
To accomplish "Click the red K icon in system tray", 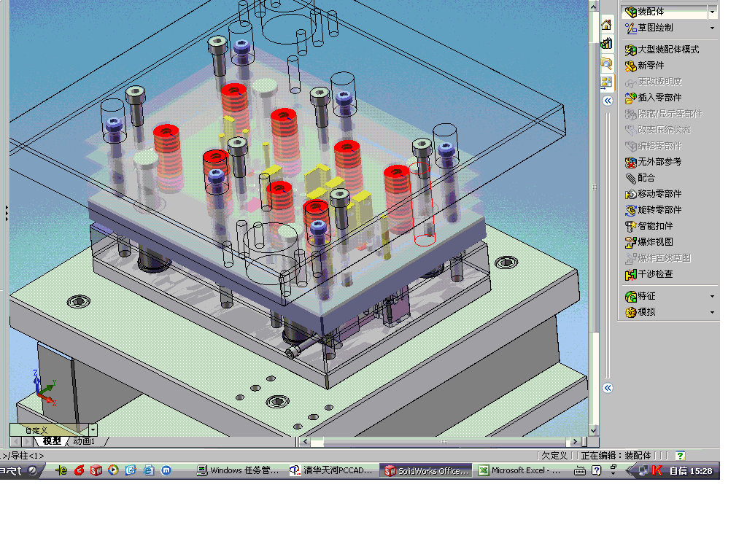I will (x=657, y=470).
